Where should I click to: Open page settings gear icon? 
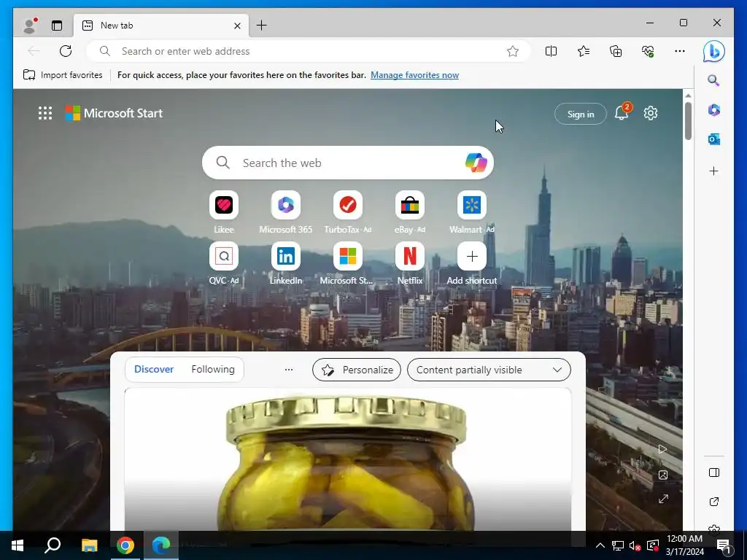[x=651, y=113]
